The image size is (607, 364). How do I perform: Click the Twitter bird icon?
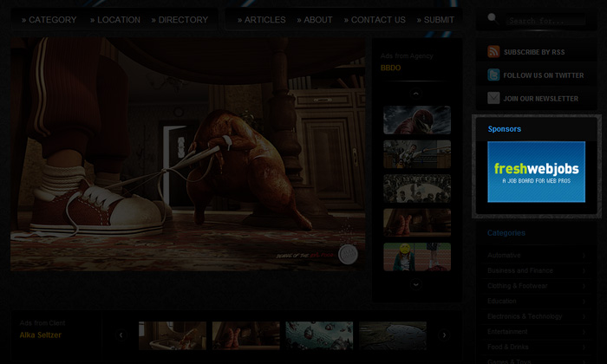click(x=493, y=75)
